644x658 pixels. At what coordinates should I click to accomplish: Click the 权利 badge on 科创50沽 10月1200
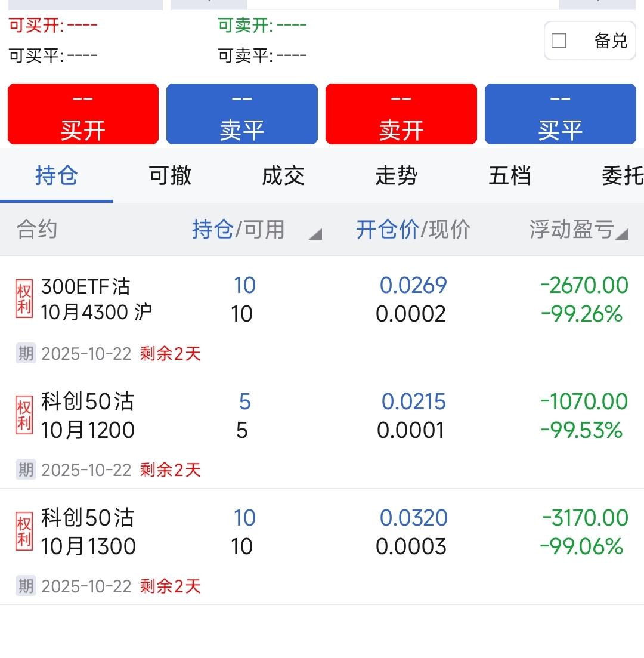[x=24, y=416]
